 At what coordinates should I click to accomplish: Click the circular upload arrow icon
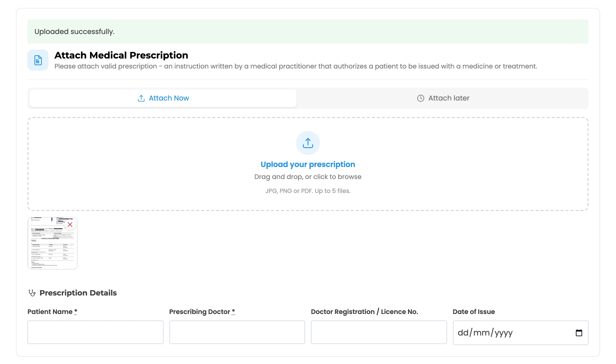[308, 143]
